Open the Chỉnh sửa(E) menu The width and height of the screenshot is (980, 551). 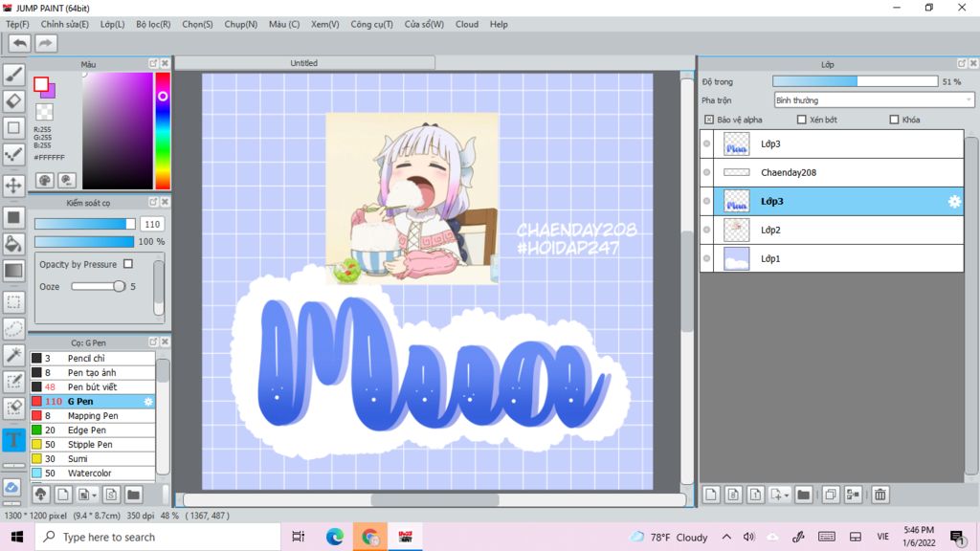click(x=64, y=24)
